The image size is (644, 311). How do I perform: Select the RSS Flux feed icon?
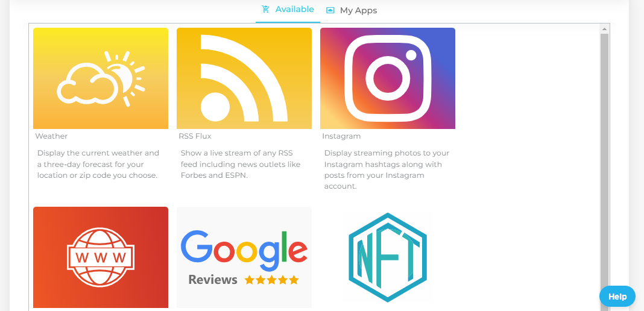pos(244,78)
